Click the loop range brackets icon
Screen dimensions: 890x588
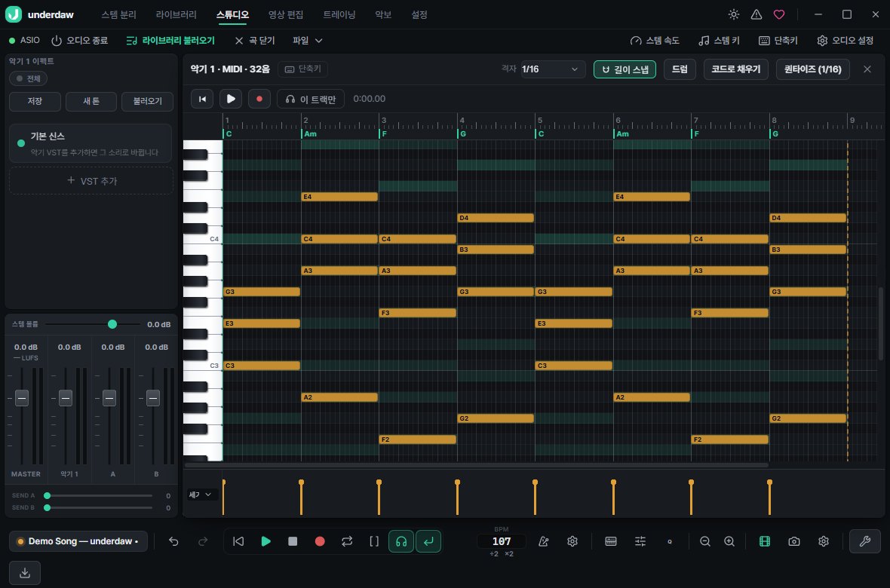pyautogui.click(x=374, y=541)
